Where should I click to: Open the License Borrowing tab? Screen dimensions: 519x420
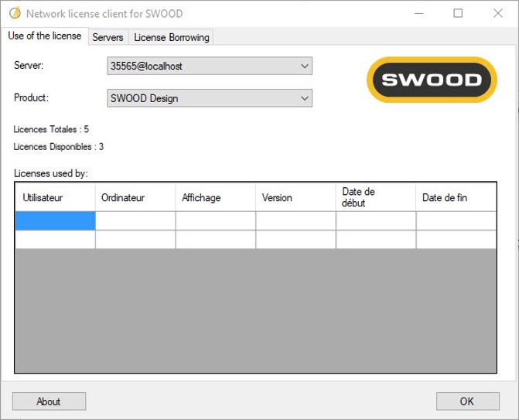(171, 37)
